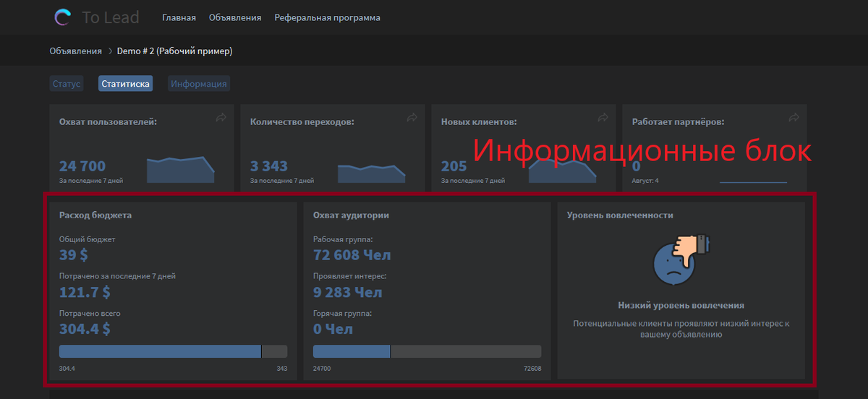Viewport: 868px width, 399px height.
Task: Click the audience reach progress bar
Action: click(427, 351)
